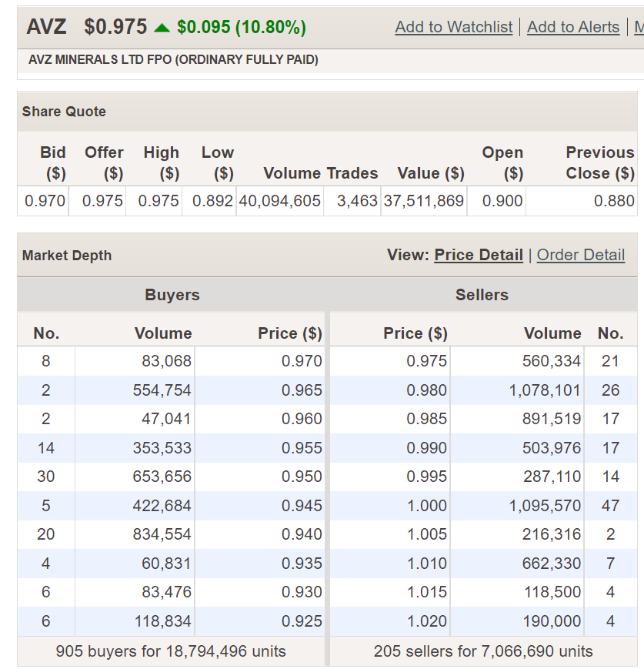Select buyer volume 554,754
This screenshot has width=644, height=669.
[x=162, y=390]
